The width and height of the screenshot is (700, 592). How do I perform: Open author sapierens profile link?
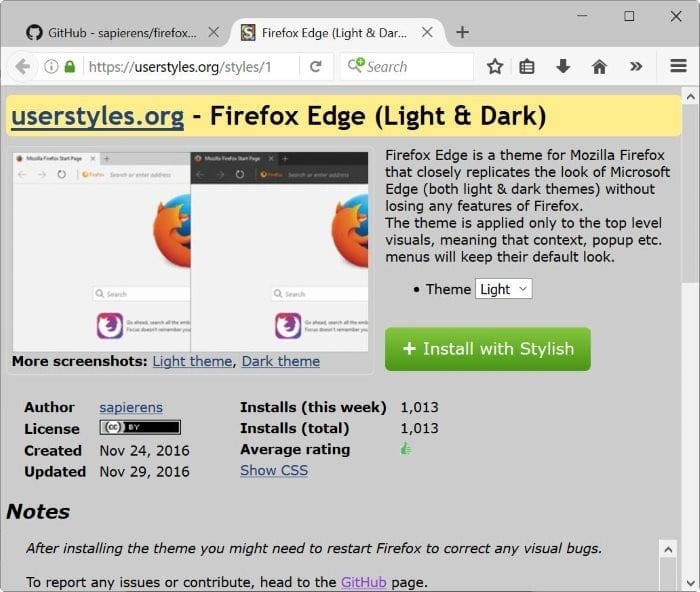point(131,407)
